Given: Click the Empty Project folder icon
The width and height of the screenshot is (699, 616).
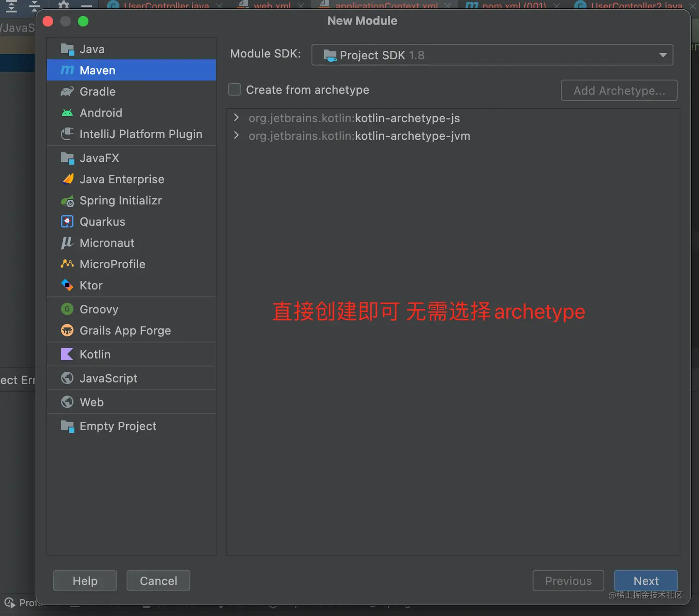Looking at the screenshot, I should point(67,426).
